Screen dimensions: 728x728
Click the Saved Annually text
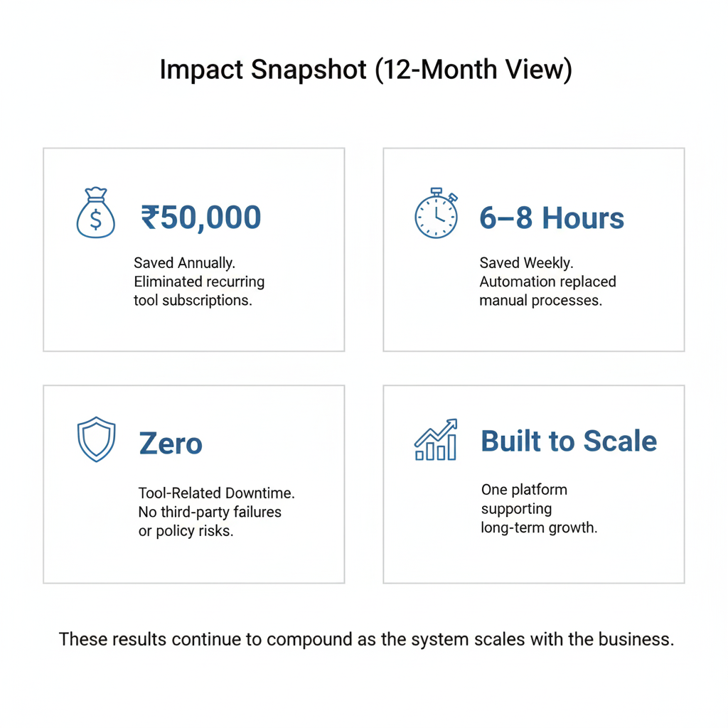184,263
